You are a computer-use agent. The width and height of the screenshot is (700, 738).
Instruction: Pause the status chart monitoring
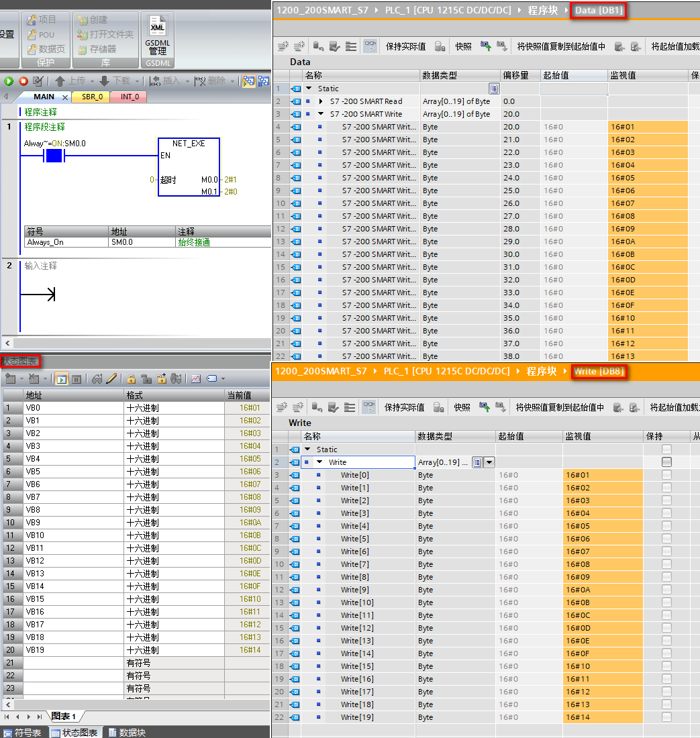point(77,379)
